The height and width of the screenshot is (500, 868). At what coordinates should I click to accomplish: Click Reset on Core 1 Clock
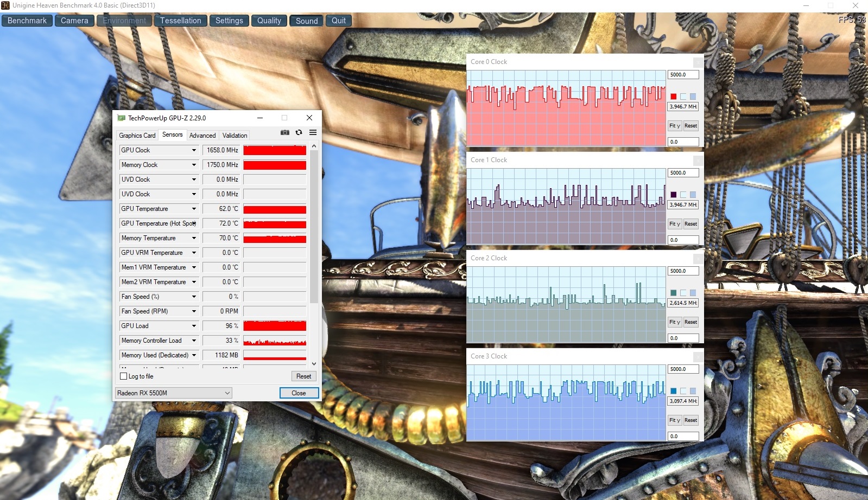point(690,224)
